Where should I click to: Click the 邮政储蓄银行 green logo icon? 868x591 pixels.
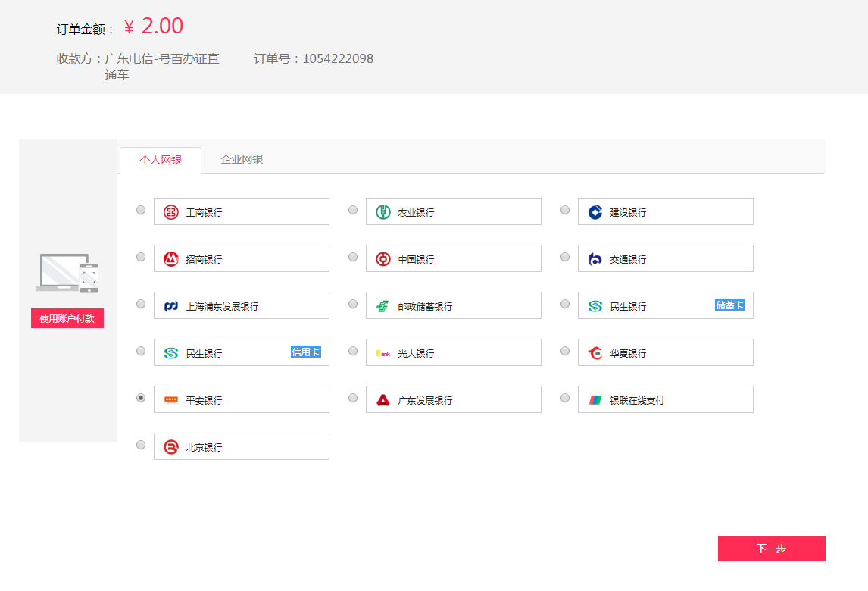[x=382, y=306]
